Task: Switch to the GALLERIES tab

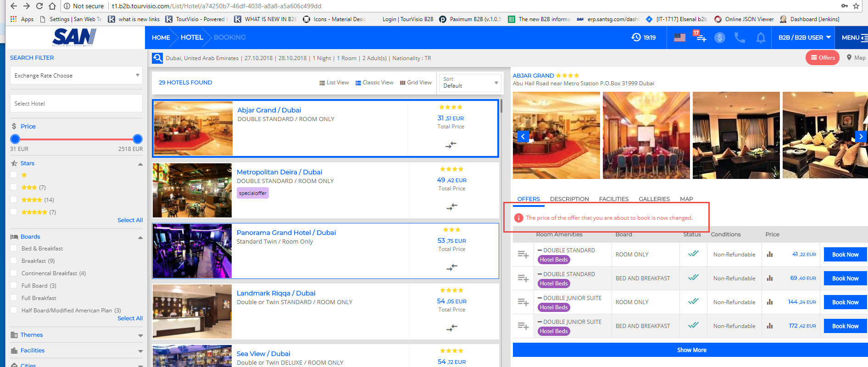Action: (x=654, y=199)
